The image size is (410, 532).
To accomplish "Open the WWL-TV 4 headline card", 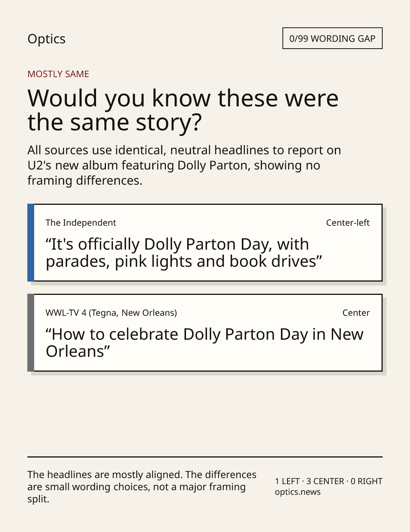I will (205, 333).
